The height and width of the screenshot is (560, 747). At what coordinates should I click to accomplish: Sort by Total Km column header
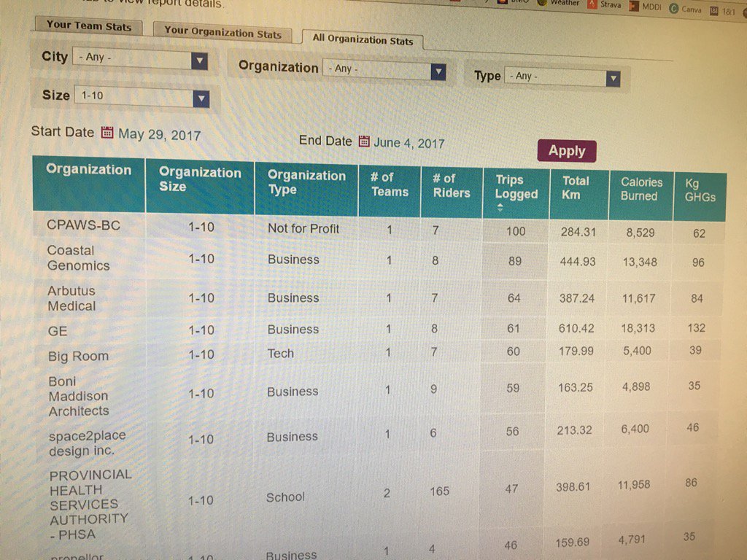576,187
